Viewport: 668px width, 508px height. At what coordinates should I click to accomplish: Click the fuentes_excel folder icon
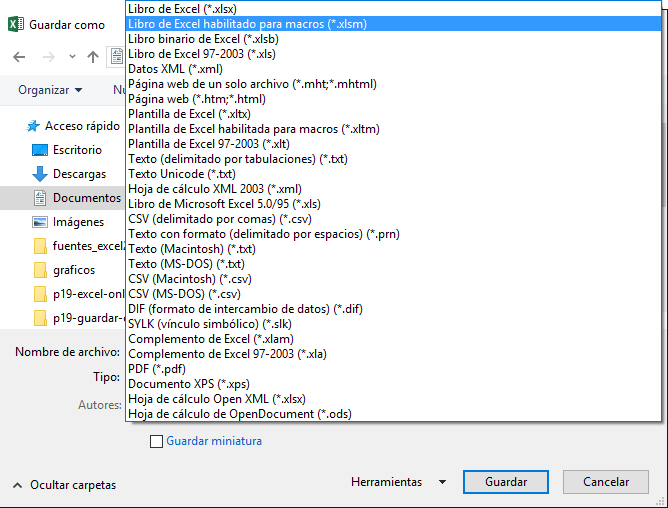point(40,246)
